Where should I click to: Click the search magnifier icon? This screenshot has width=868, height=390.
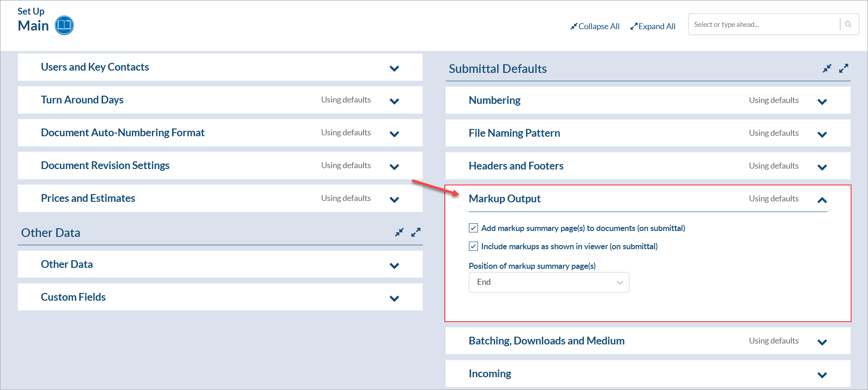pyautogui.click(x=848, y=25)
